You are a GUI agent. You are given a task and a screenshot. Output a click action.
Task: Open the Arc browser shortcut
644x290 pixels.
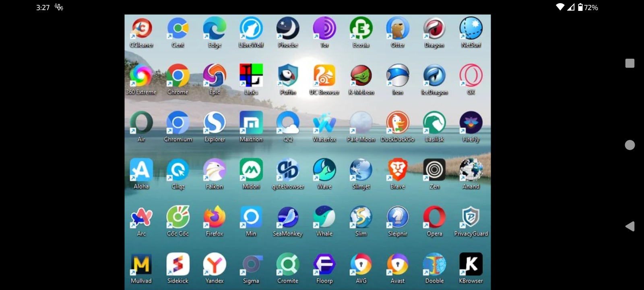[141, 217]
